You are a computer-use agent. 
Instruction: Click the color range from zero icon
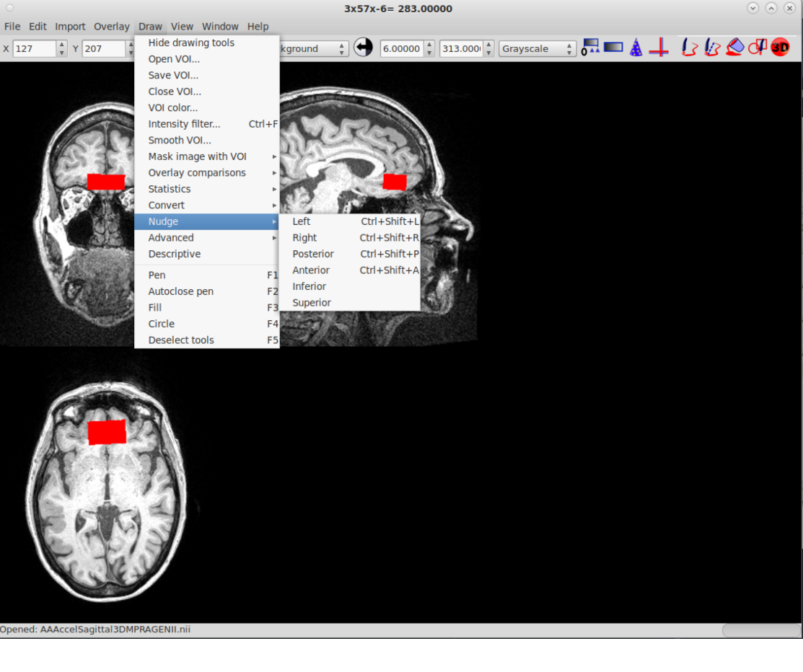coord(590,48)
